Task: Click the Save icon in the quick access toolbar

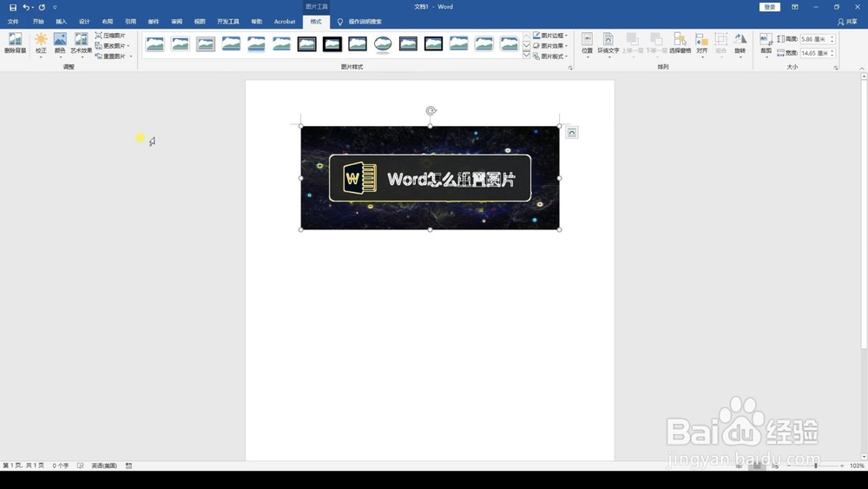Action: click(13, 7)
